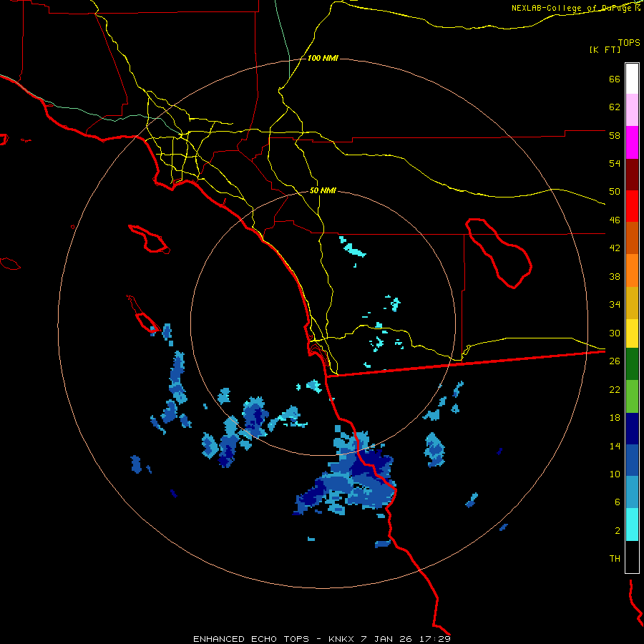Click the '54' legend value
Viewport: 644px width, 644px height.
pyautogui.click(x=615, y=163)
